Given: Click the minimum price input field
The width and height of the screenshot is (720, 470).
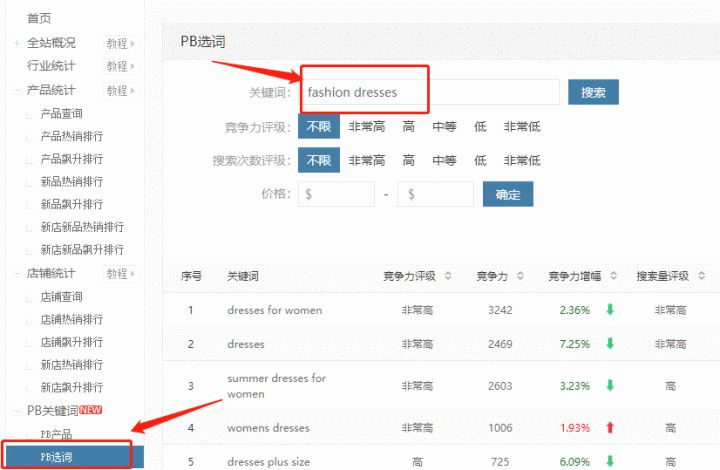Looking at the screenshot, I should point(336,194).
